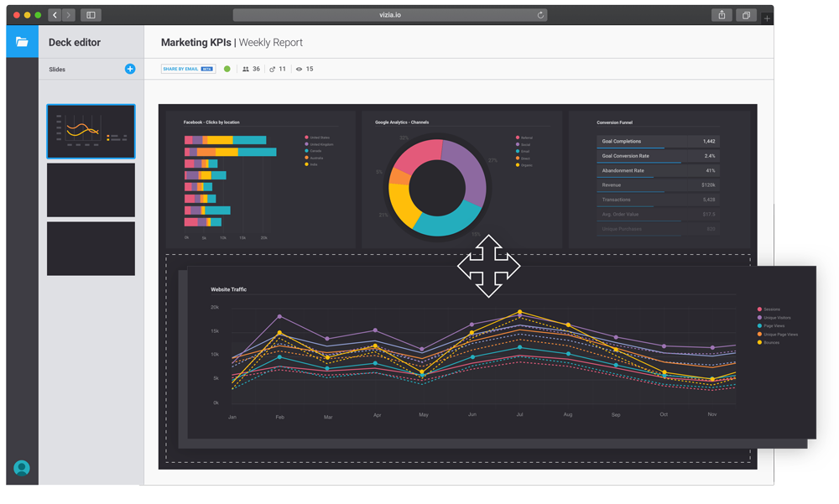This screenshot has width=839, height=504.
Task: Click the people count icon showing 36
Action: coord(246,70)
